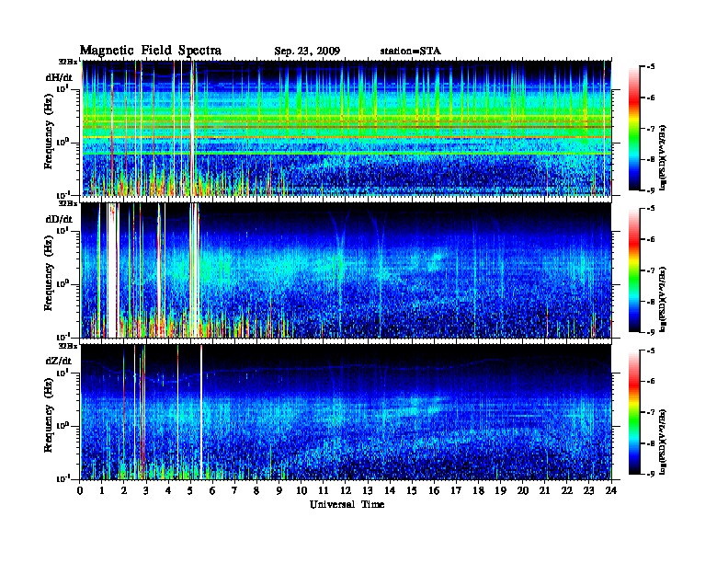Viewport: 728px width, 563px height.
Task: Click the hour 11 tick label
Action: (324, 491)
